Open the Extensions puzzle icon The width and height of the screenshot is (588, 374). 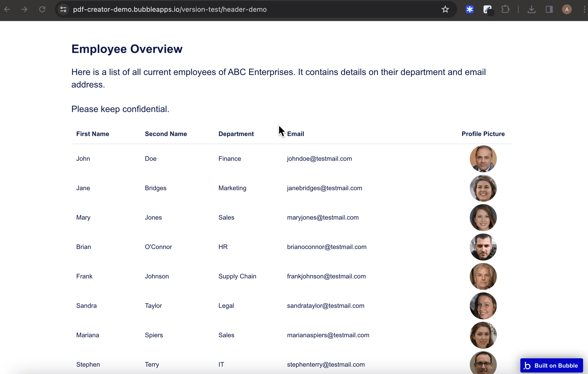pos(505,10)
